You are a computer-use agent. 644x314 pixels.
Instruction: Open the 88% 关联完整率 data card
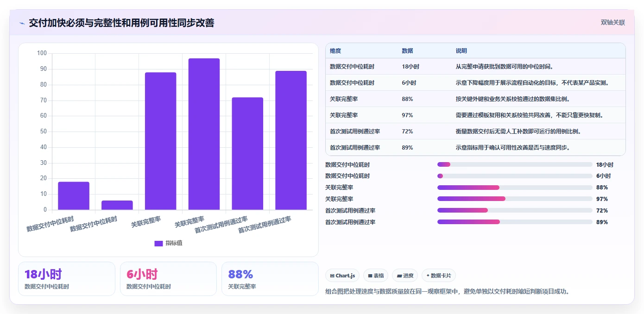pos(270,279)
